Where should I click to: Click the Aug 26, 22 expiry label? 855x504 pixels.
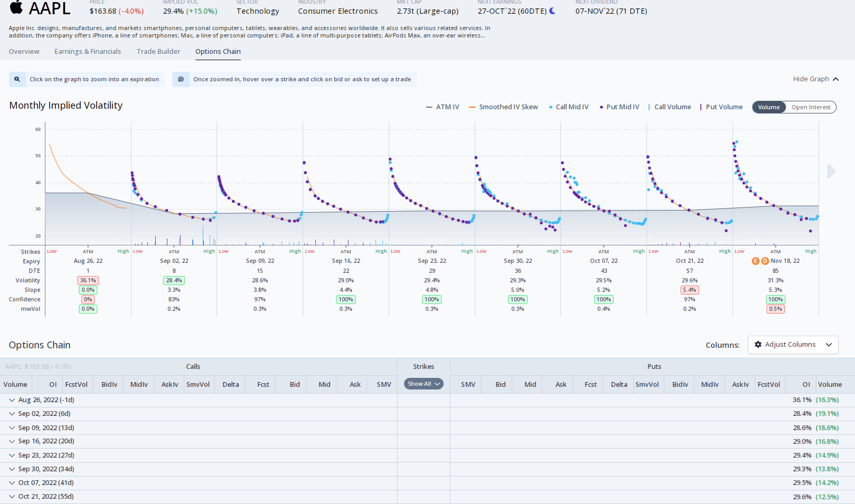(x=88, y=261)
